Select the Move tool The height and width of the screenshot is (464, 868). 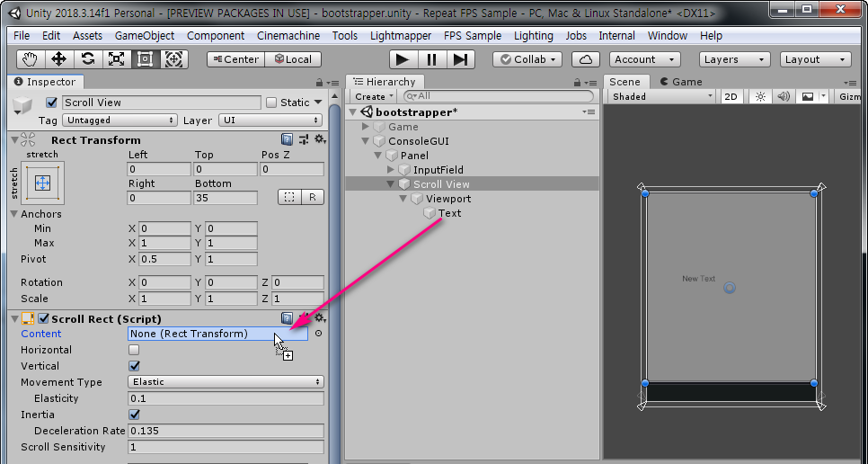pos(59,59)
